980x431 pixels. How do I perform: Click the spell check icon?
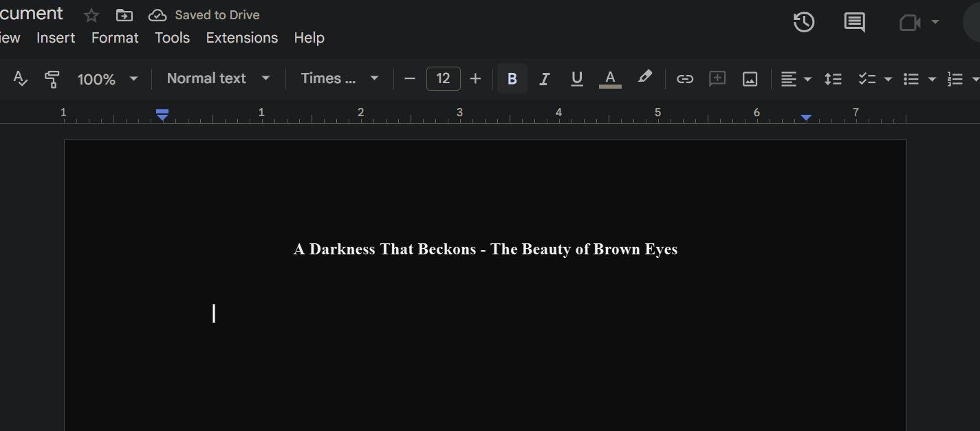click(x=21, y=79)
